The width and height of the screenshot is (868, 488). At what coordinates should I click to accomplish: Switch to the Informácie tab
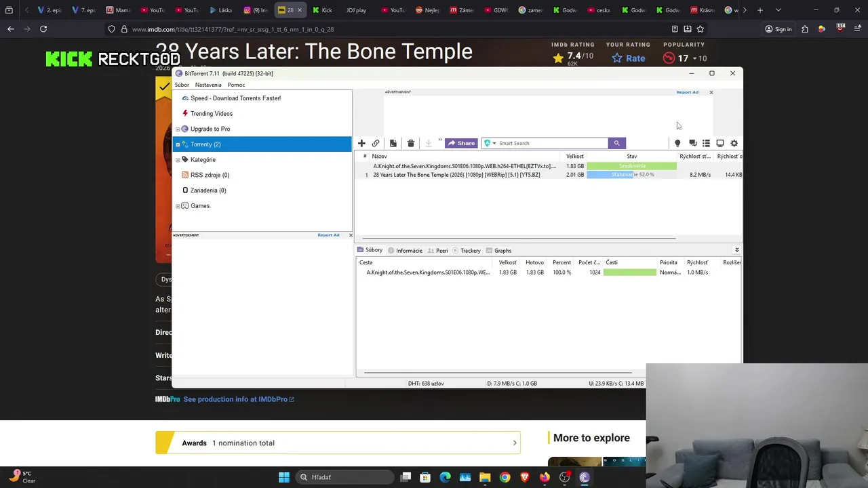[x=405, y=251]
